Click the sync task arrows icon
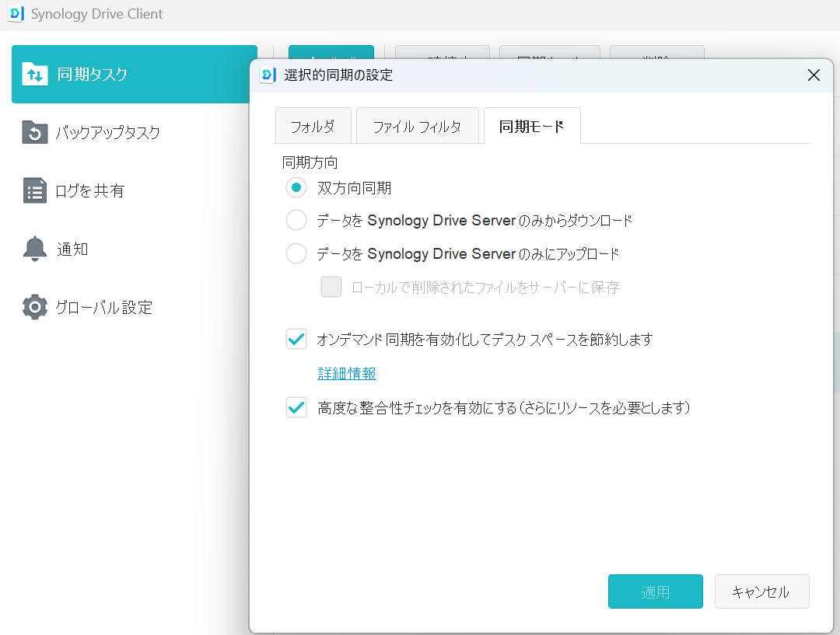 point(35,75)
